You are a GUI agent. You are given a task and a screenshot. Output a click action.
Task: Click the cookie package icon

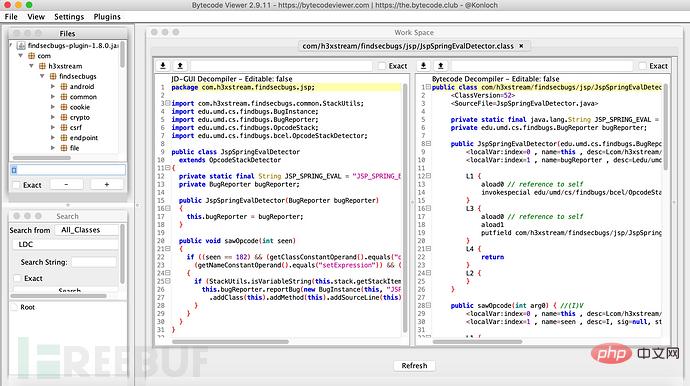(64, 107)
